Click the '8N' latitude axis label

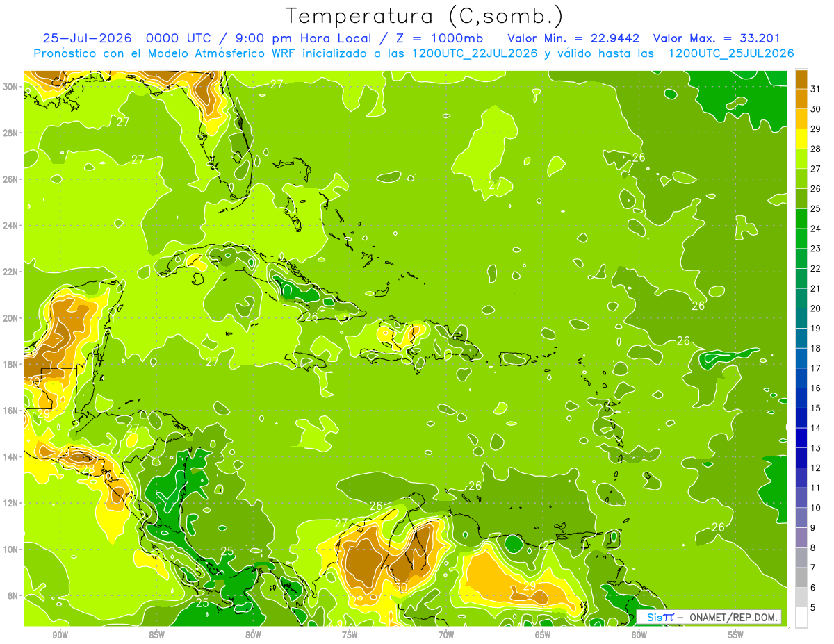pos(14,595)
